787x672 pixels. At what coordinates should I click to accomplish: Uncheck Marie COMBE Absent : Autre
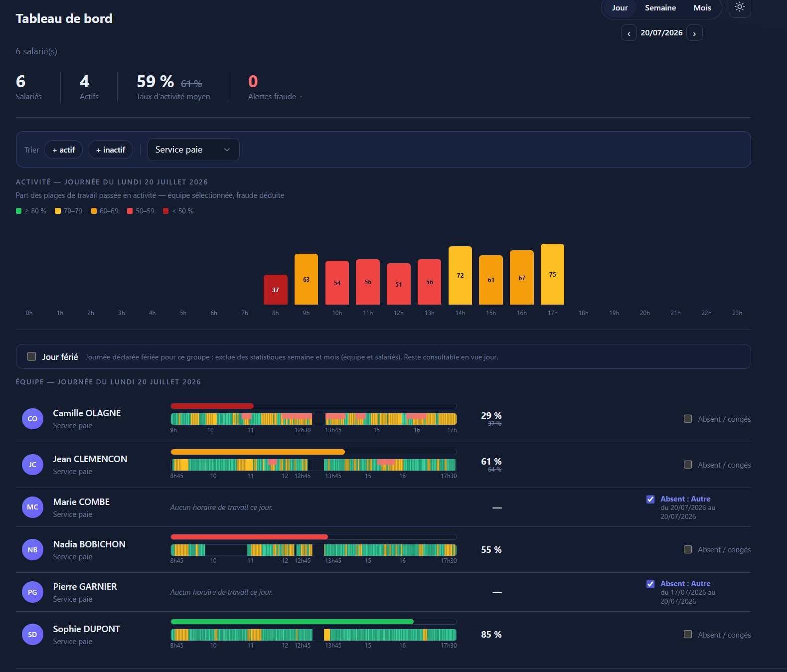click(650, 499)
